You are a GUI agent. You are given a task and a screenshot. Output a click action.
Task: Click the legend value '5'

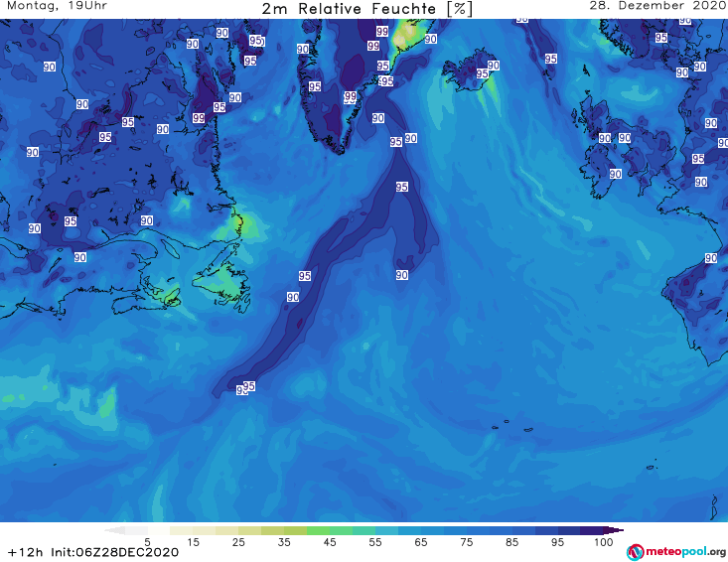[147, 542]
